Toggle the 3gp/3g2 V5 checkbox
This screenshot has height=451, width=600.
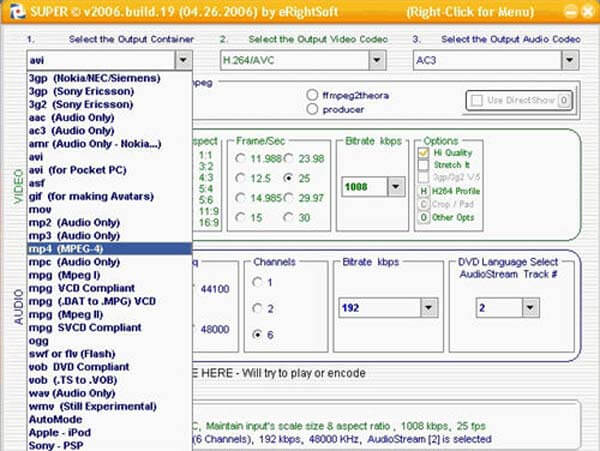click(x=423, y=177)
